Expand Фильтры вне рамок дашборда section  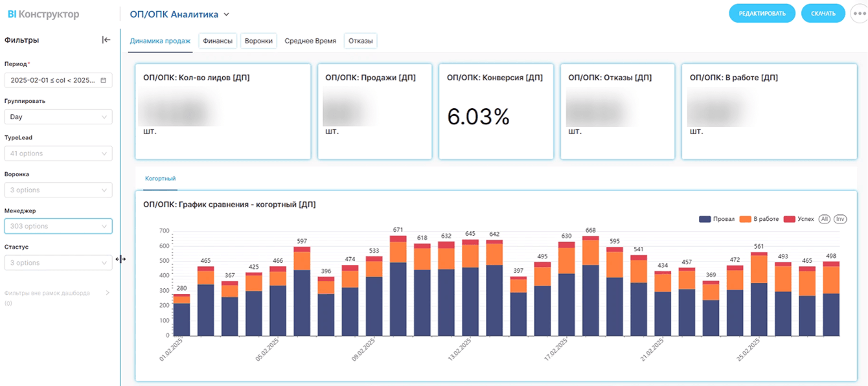pyautogui.click(x=108, y=293)
